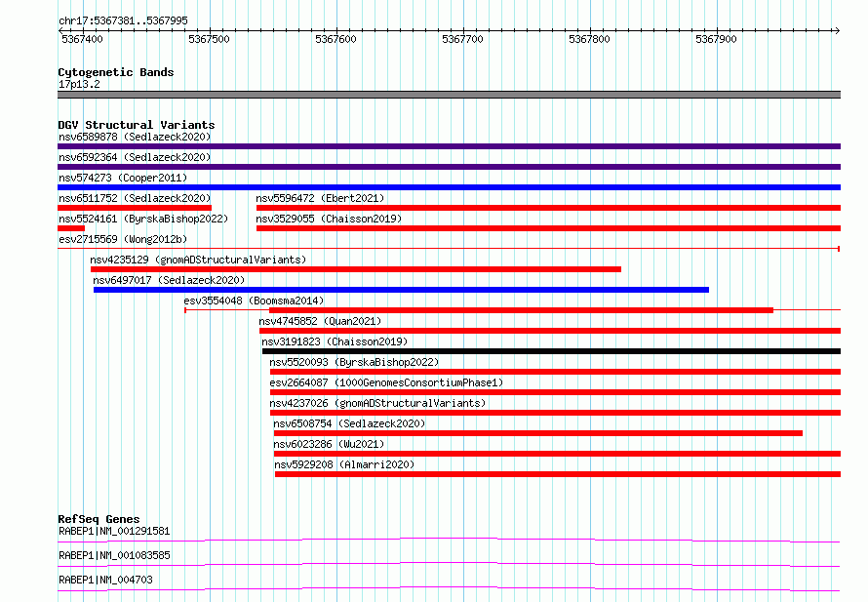Click the short red bar for nsv6511752
868x602 pixels.
coord(135,208)
